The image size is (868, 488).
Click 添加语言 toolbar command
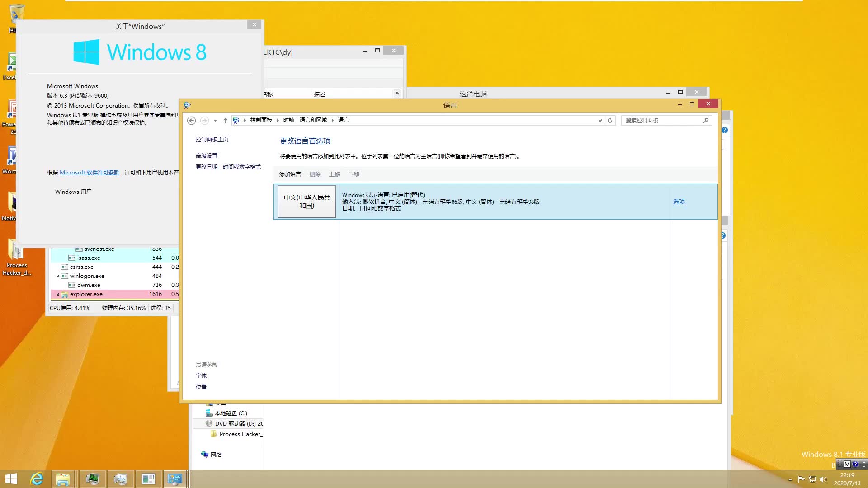(x=290, y=174)
